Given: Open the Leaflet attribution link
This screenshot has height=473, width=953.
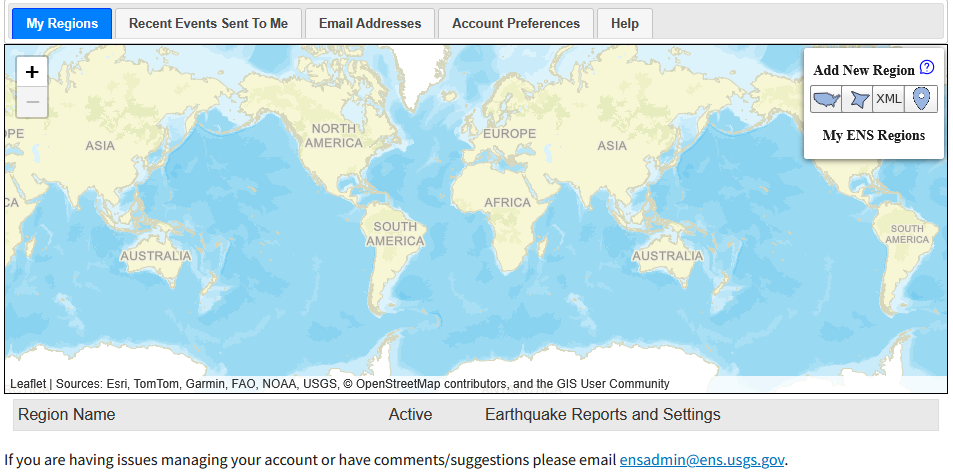Looking at the screenshot, I should [x=28, y=384].
